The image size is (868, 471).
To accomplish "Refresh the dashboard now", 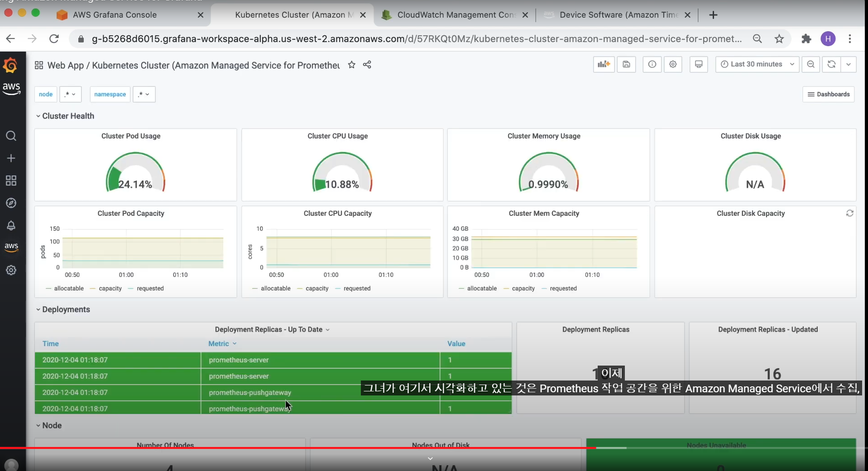I will click(831, 64).
